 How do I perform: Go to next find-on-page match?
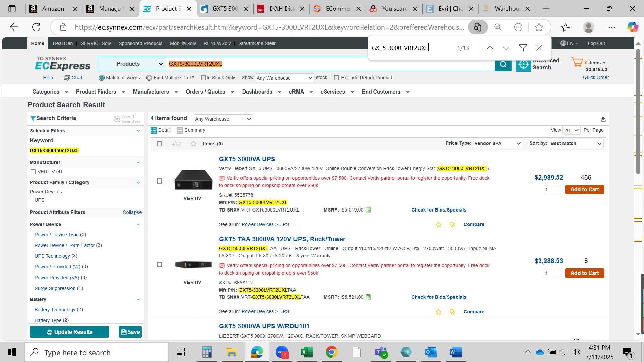click(x=506, y=48)
